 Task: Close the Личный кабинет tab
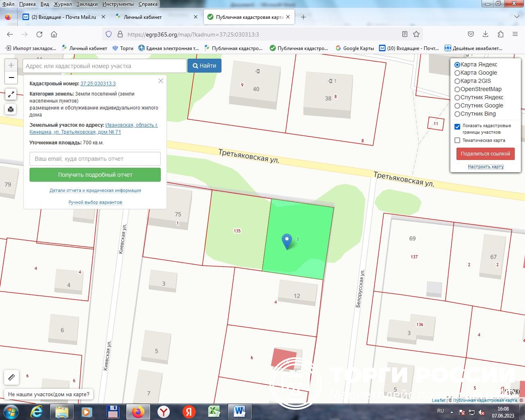click(x=196, y=17)
